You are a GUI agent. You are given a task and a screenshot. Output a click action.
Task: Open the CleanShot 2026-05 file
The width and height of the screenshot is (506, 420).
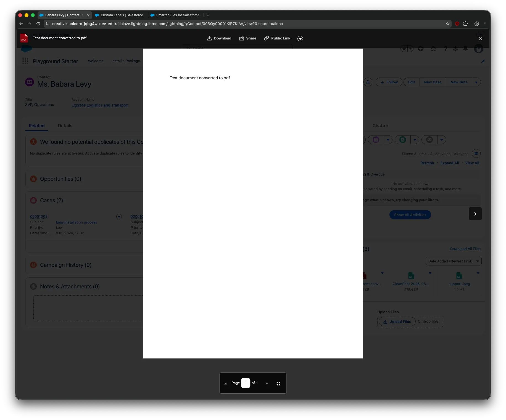410,284
